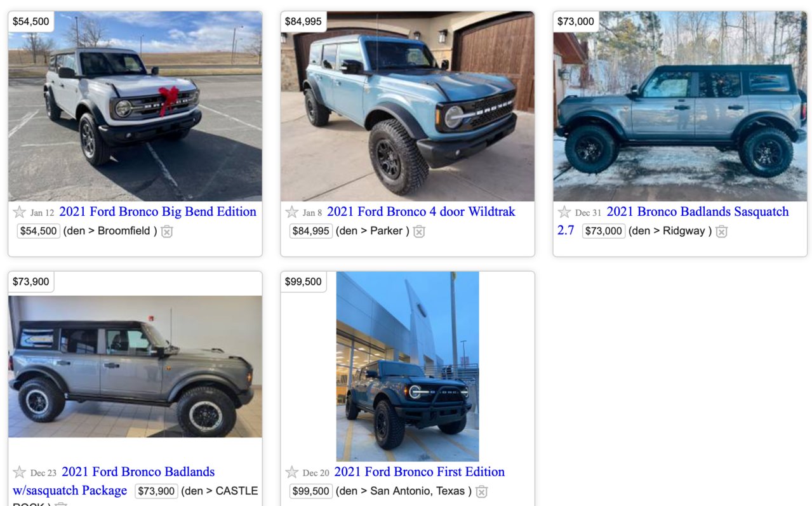Open 2021 Bronco Badlands Sasquatch 2.7 link
The image size is (812, 506).
click(x=673, y=220)
